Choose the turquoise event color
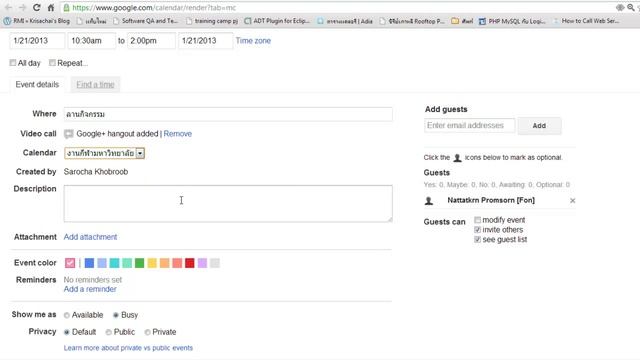The image size is (640, 360). point(114,263)
